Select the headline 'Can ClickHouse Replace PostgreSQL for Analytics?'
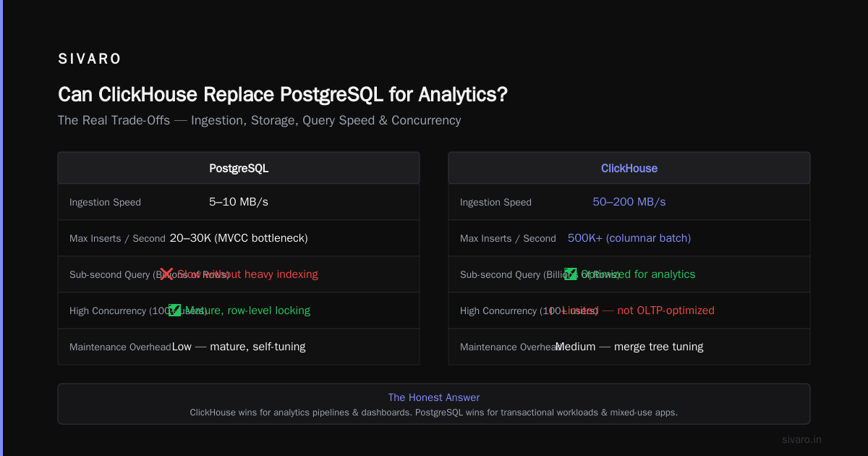 coord(283,95)
